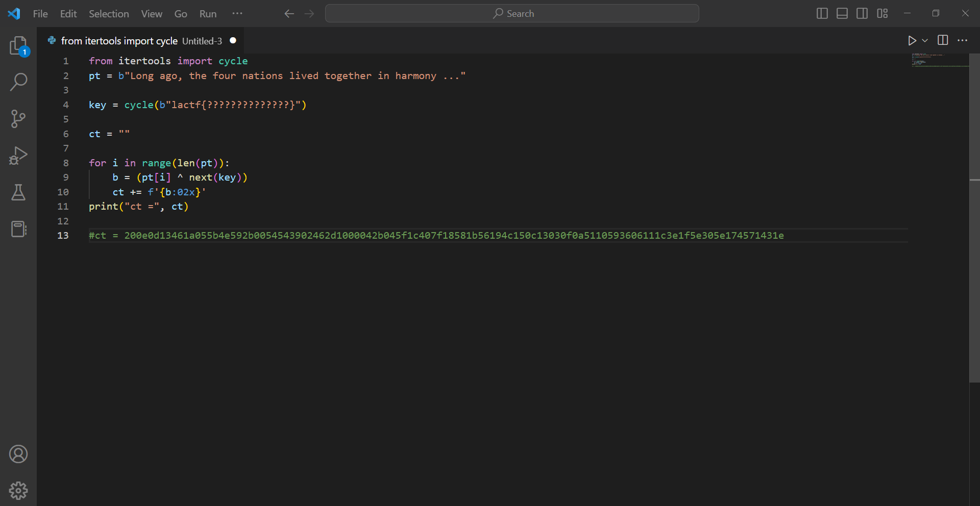Select the Untitled-3 editor tab
The image size is (980, 506).
140,41
